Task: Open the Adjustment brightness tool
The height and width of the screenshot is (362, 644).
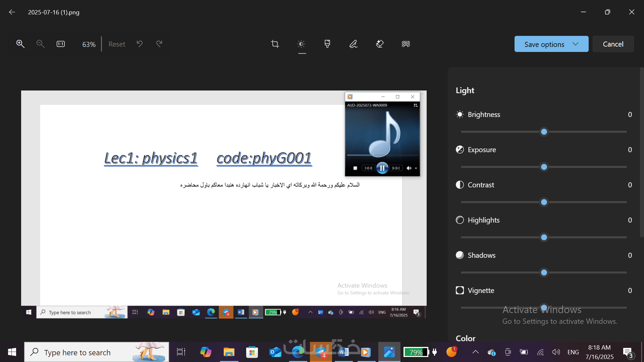Action: point(302,44)
